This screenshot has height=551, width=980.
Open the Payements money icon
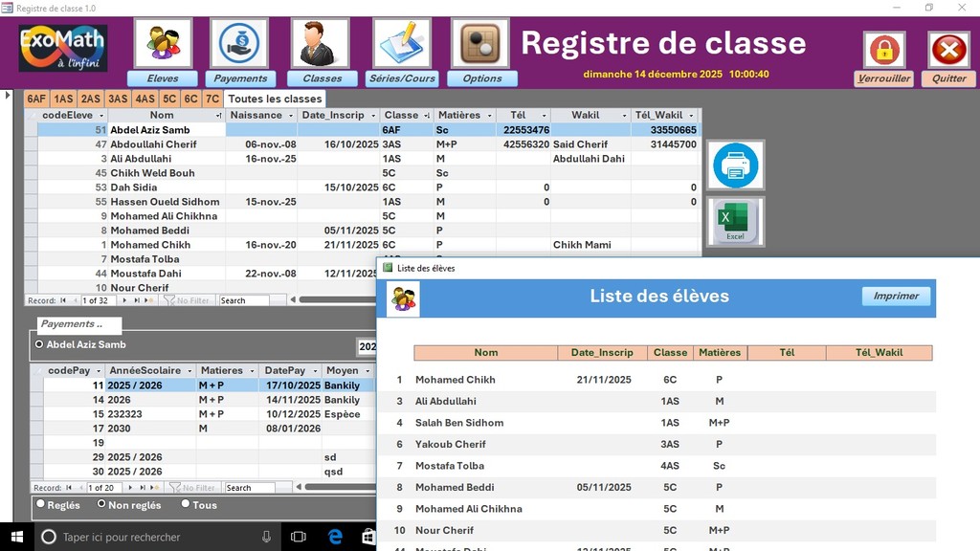(x=239, y=43)
